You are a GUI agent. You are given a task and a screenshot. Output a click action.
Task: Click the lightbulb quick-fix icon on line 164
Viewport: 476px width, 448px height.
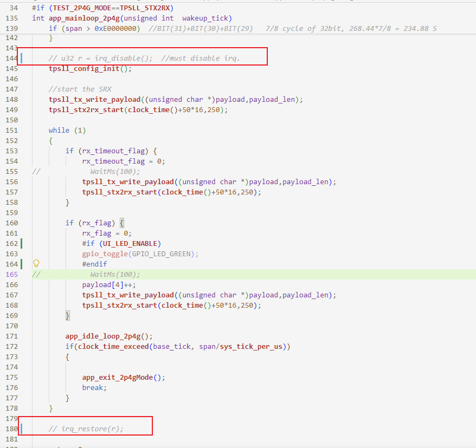(36, 263)
